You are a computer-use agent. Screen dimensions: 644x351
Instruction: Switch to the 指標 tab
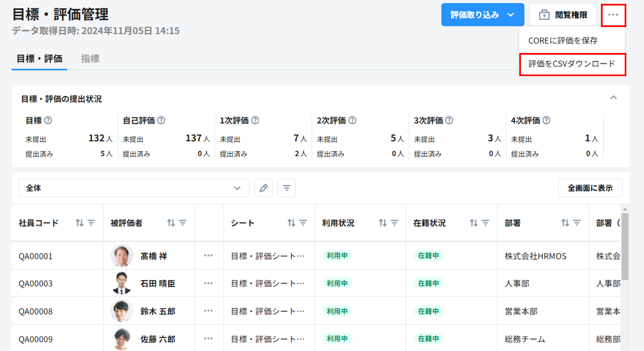[x=90, y=59]
